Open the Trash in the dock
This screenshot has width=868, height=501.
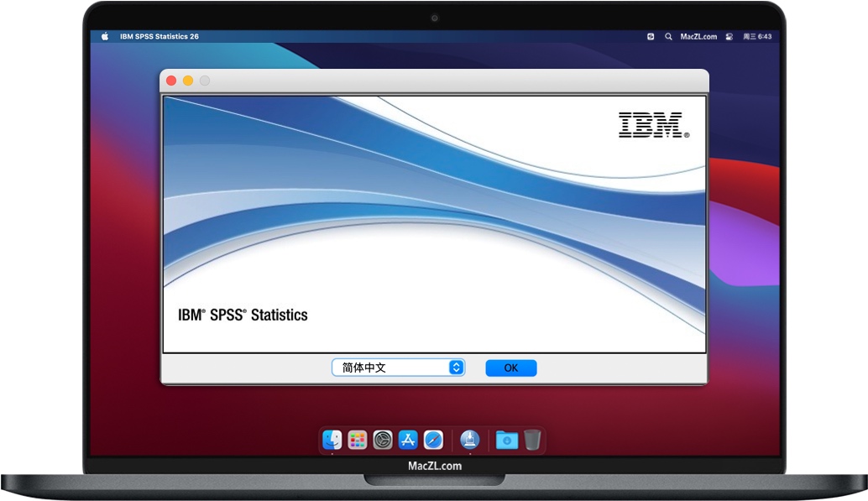tap(532, 440)
